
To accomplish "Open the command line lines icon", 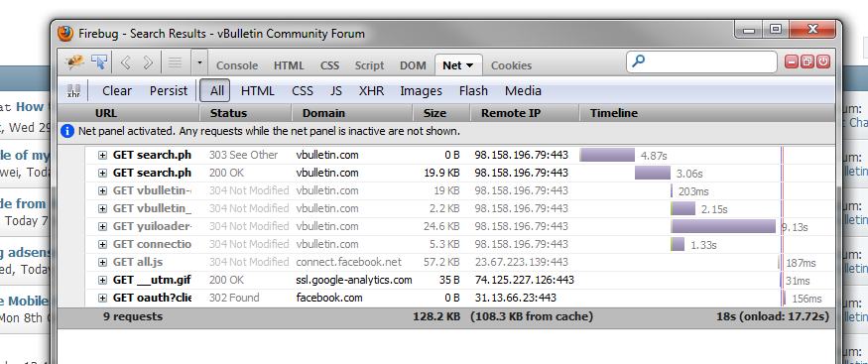I will (x=175, y=62).
